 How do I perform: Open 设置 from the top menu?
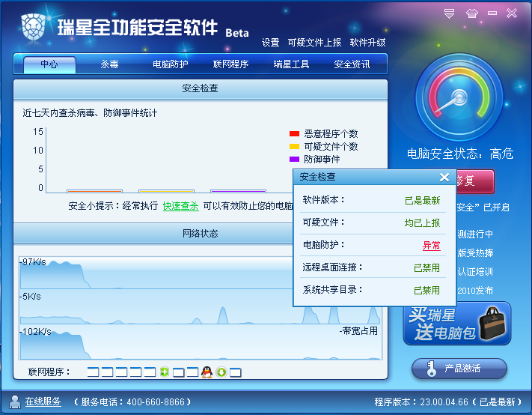[x=270, y=43]
